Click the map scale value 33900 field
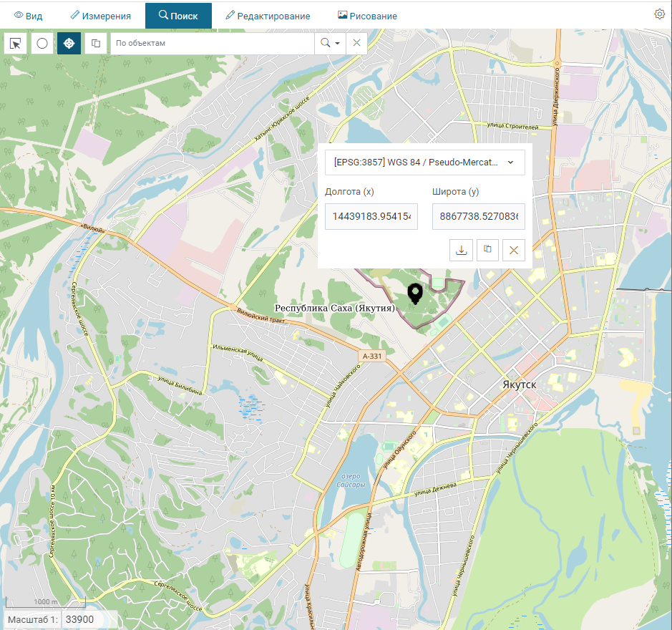The width and height of the screenshot is (672, 630). (82, 619)
